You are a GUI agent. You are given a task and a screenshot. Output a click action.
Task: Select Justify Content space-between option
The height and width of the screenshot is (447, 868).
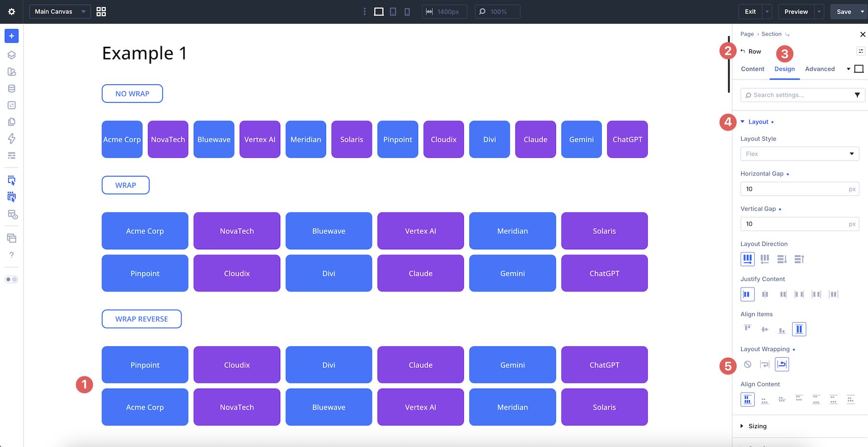799,294
